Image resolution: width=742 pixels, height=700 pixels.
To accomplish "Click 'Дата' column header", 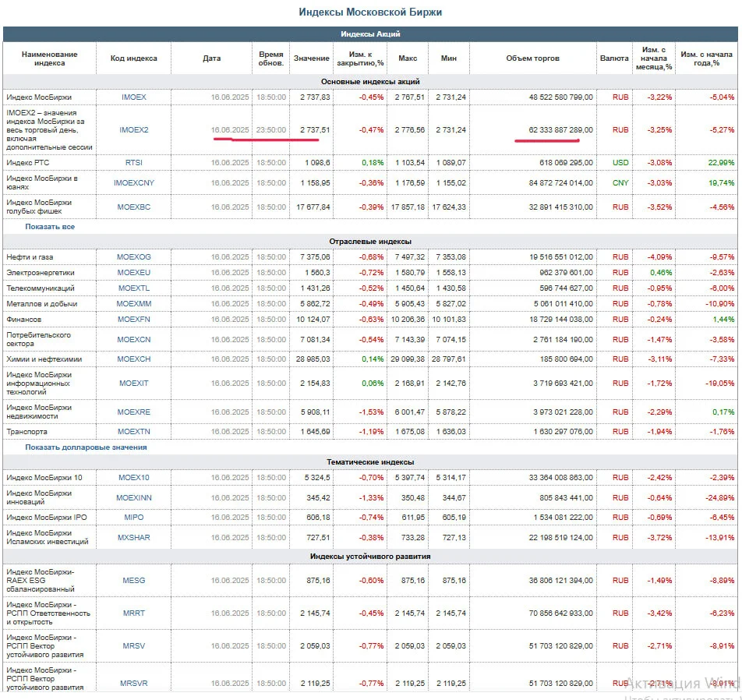I will pyautogui.click(x=211, y=58).
